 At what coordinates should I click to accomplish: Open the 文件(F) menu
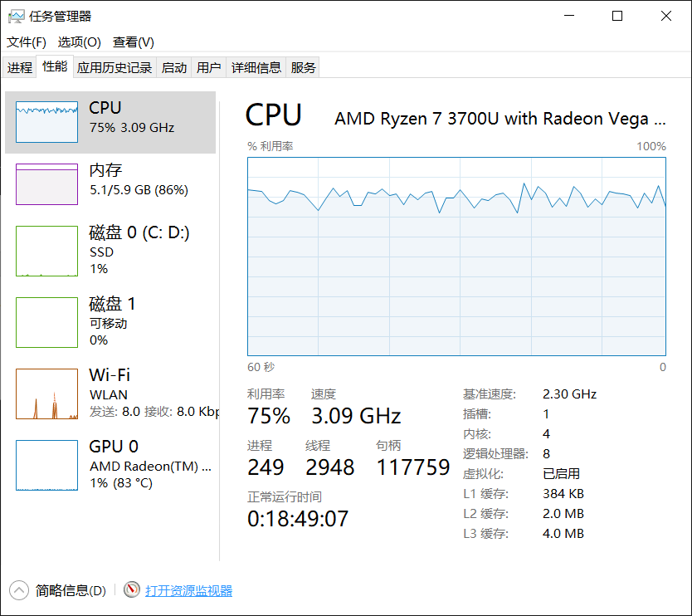pyautogui.click(x=27, y=42)
